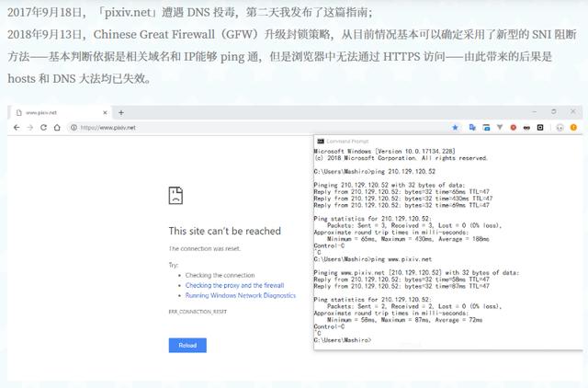This screenshot has height=388, width=588.
Task: Open the Checking the proxy and the firewall link
Action: pos(235,285)
